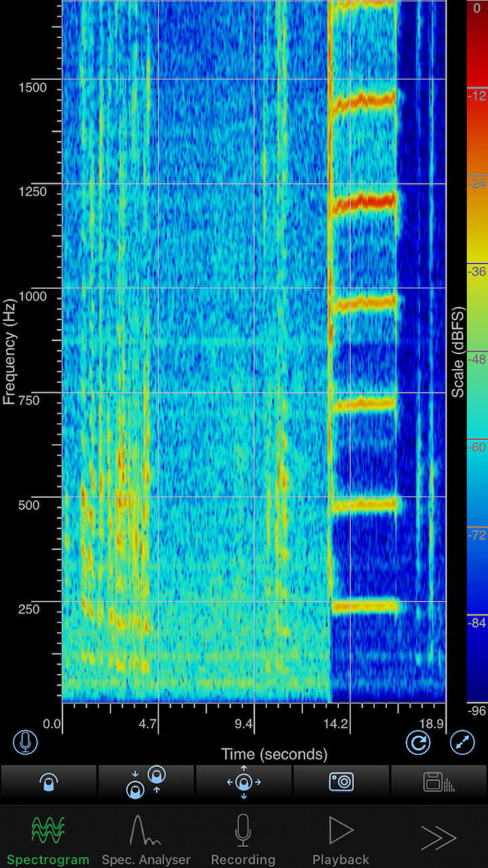
Task: Select the single-finger tap gesture button
Action: pyautogui.click(x=49, y=782)
